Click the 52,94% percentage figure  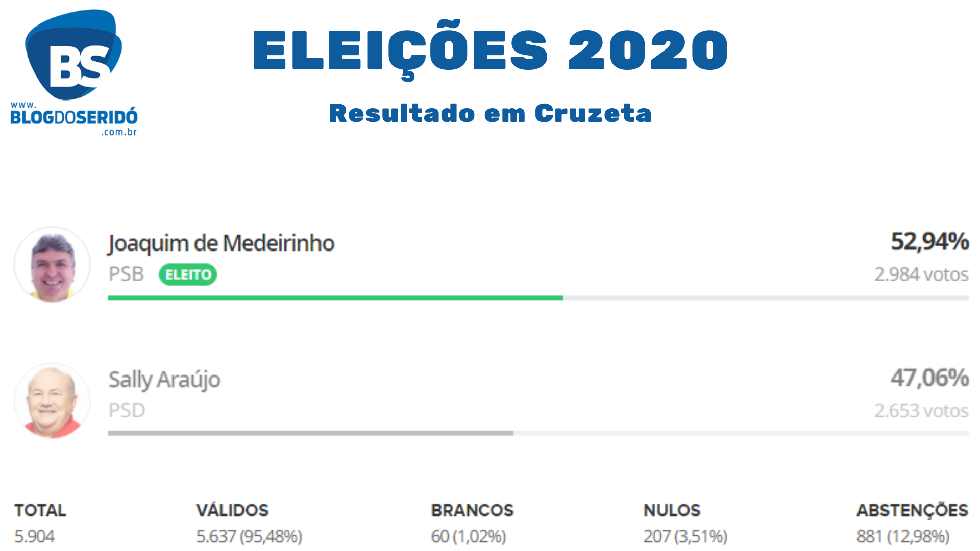coord(929,241)
